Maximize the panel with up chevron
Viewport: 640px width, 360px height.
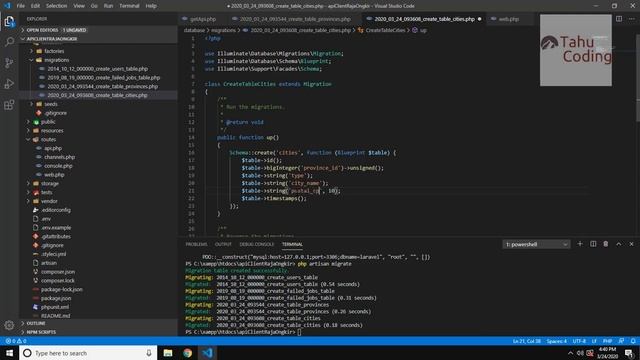(619, 244)
